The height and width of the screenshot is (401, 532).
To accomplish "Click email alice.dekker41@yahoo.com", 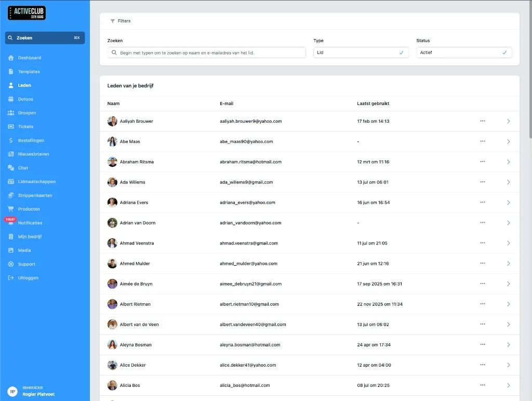I will (248, 365).
